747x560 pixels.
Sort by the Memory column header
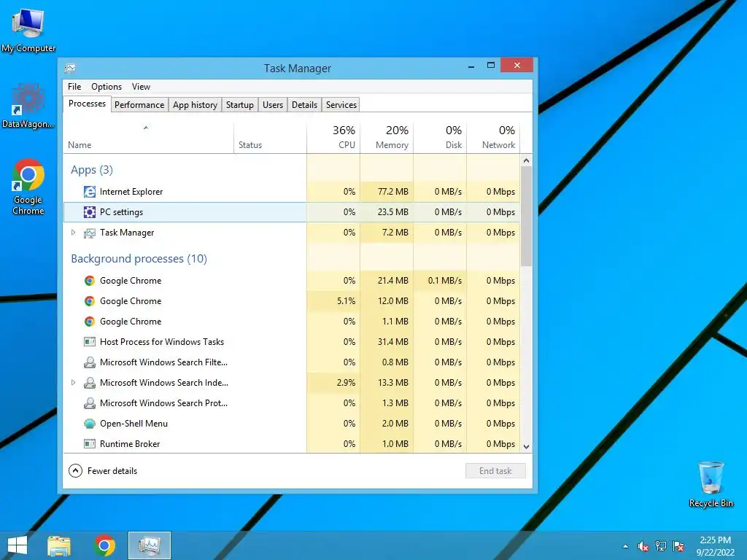point(387,137)
